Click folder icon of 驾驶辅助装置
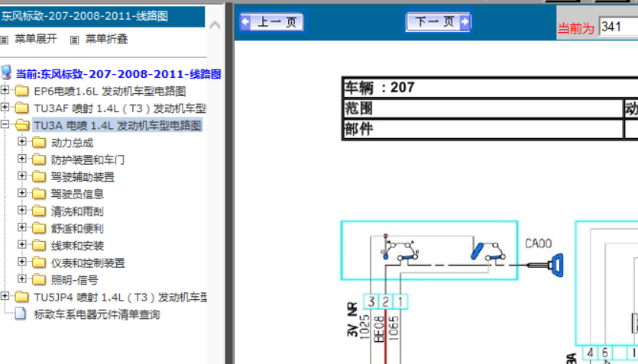The image size is (638, 364). [39, 176]
